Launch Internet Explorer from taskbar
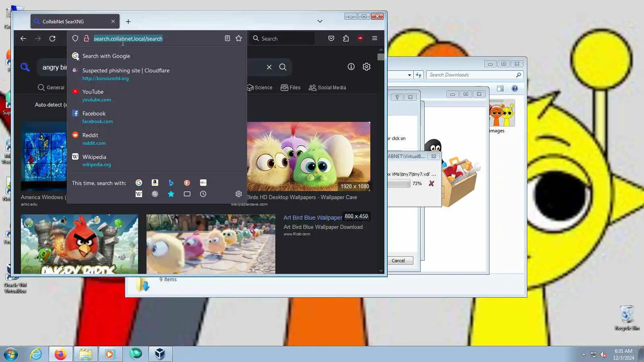The width and height of the screenshot is (644, 362). coord(36,354)
